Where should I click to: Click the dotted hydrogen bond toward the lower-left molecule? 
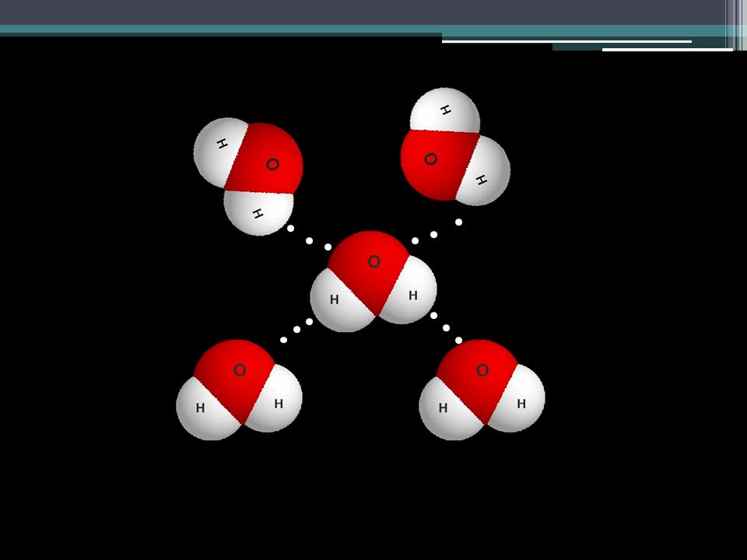click(296, 331)
